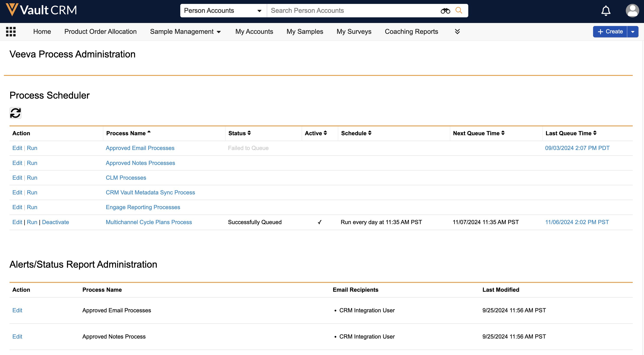Image resolution: width=644 pixels, height=355 pixels.
Task: Sort by the Status column arrows
Action: coord(249,133)
